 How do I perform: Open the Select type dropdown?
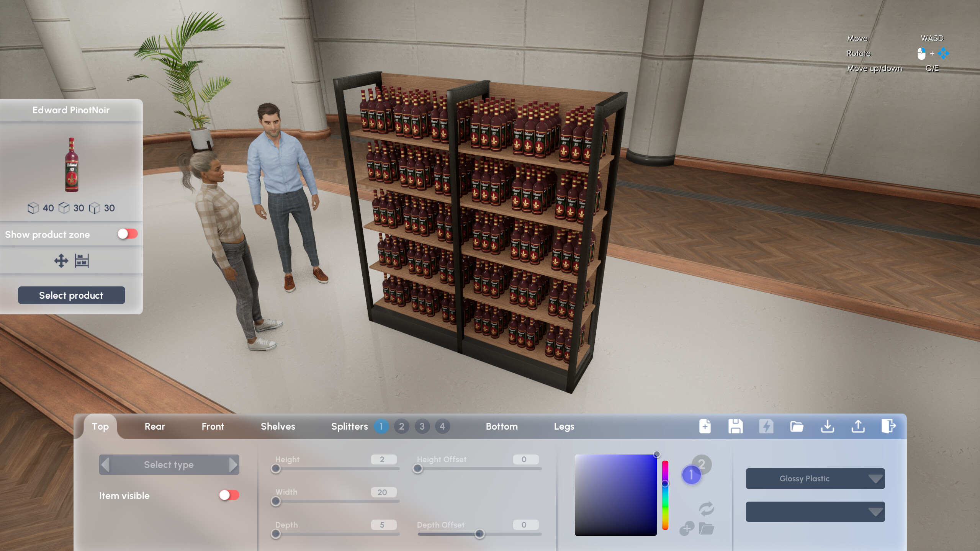coord(169,464)
